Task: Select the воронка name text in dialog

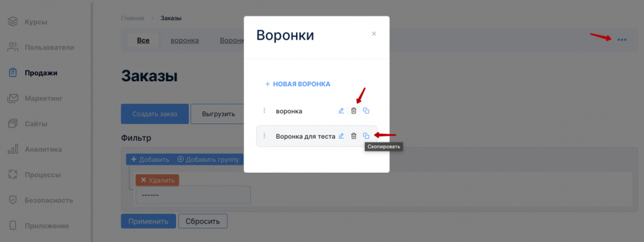Action: coord(289,111)
